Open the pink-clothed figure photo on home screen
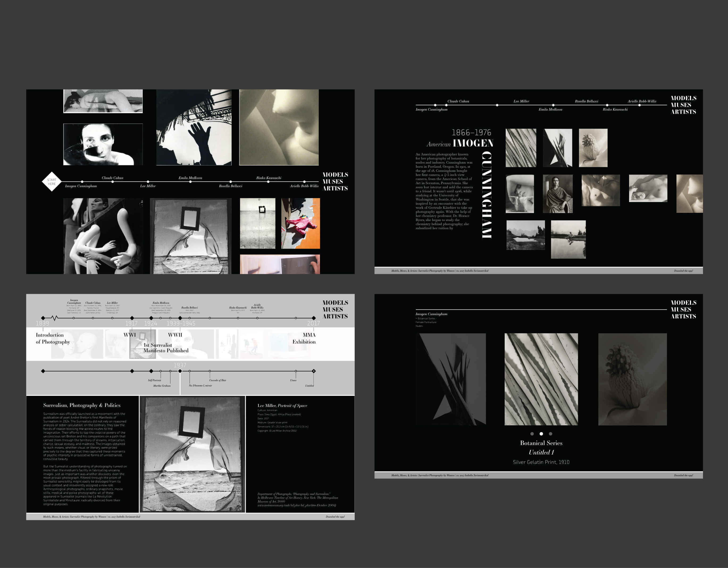 [x=300, y=223]
